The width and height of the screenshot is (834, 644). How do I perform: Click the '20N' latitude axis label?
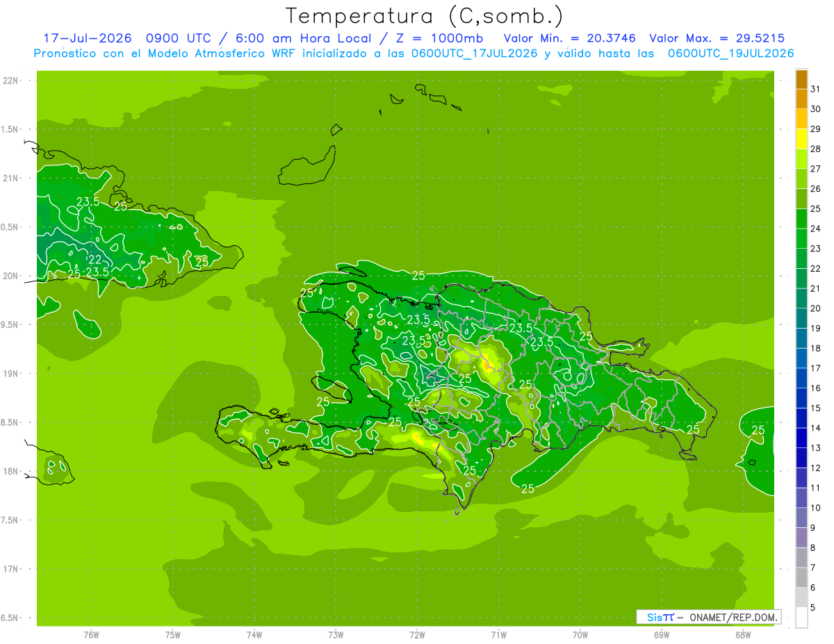coord(11,276)
